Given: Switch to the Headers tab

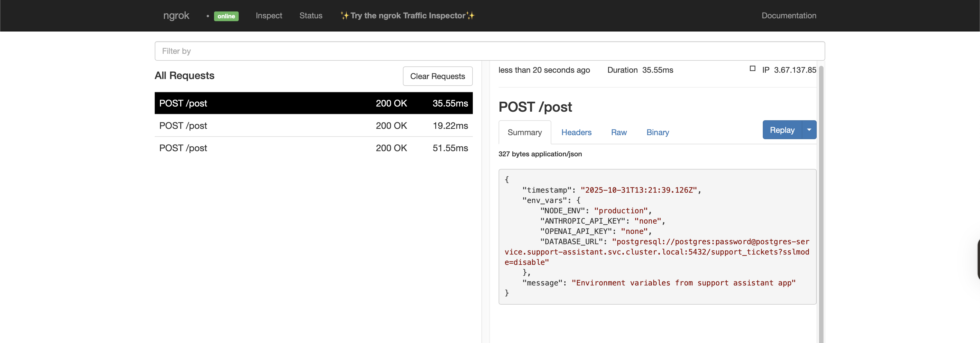Looking at the screenshot, I should tap(576, 132).
